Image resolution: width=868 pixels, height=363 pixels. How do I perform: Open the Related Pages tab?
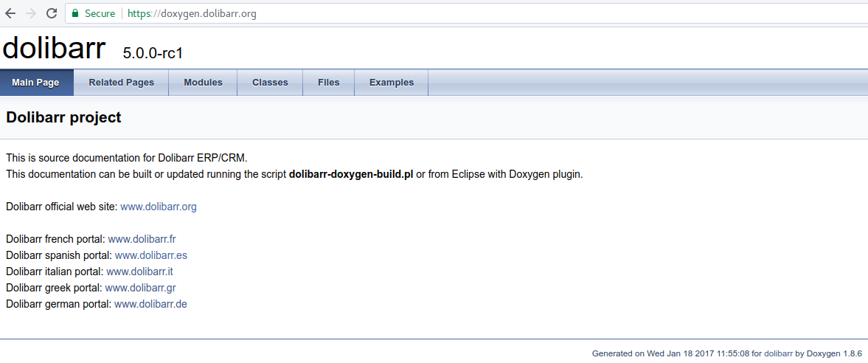121,83
